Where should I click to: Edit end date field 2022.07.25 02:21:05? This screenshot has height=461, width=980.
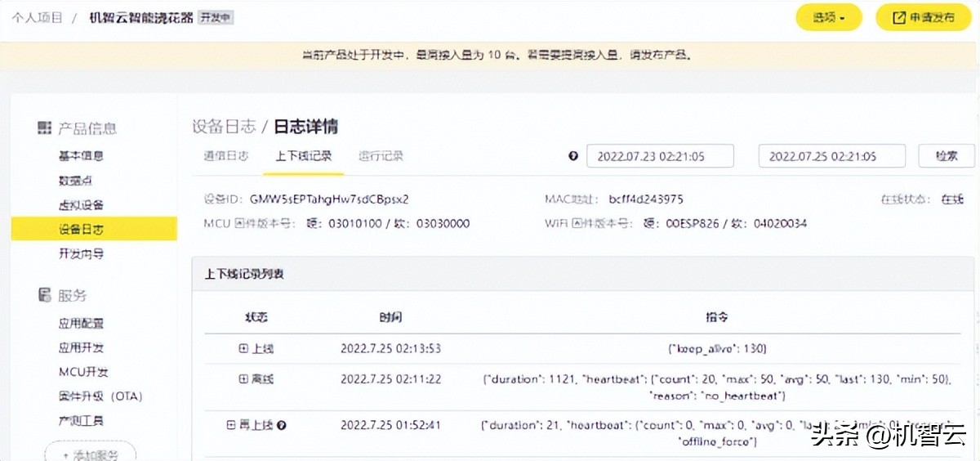click(x=831, y=156)
